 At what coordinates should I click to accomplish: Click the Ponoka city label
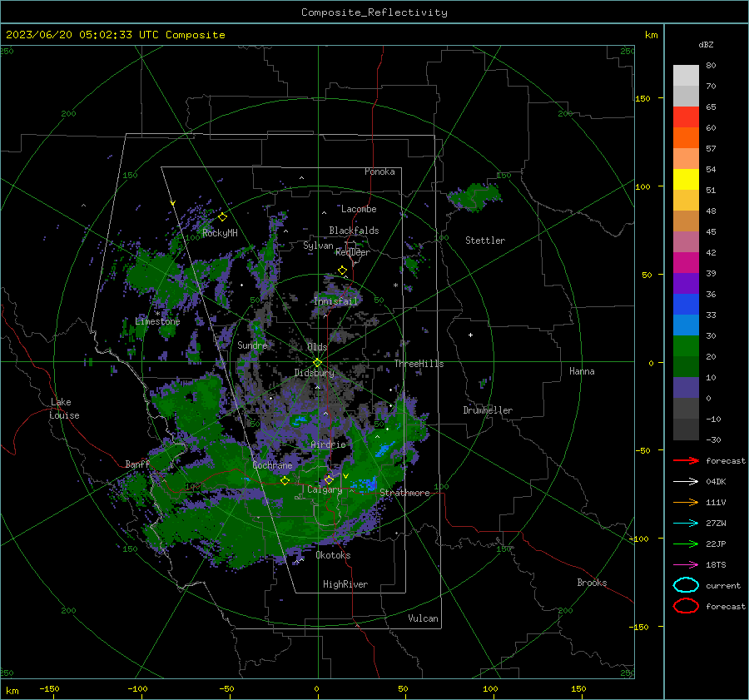pos(379,171)
